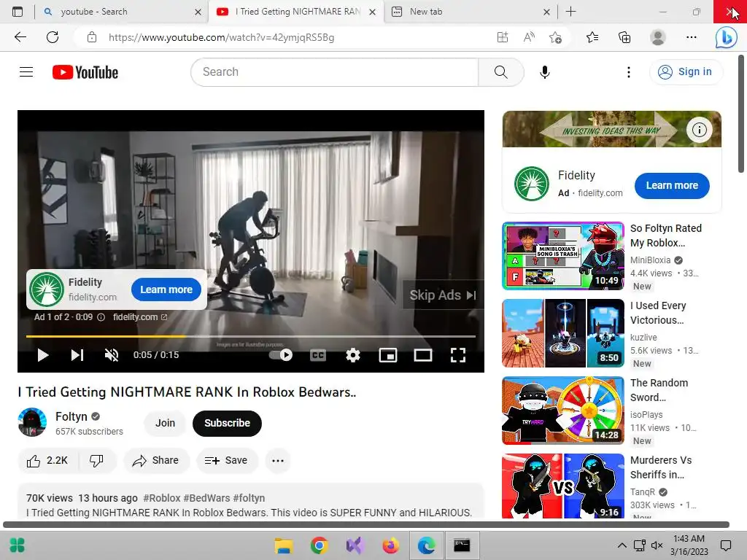Open a new browser tab with plus
The height and width of the screenshot is (560, 747).
coord(570,12)
